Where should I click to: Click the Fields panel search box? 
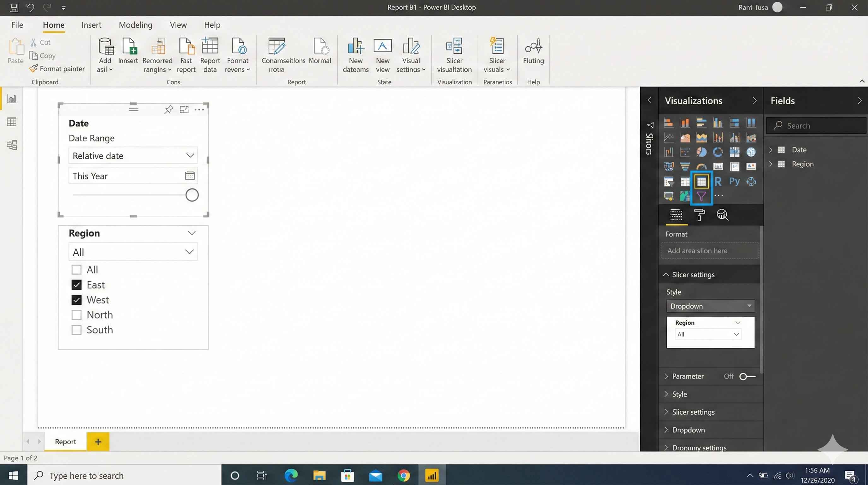pos(815,125)
